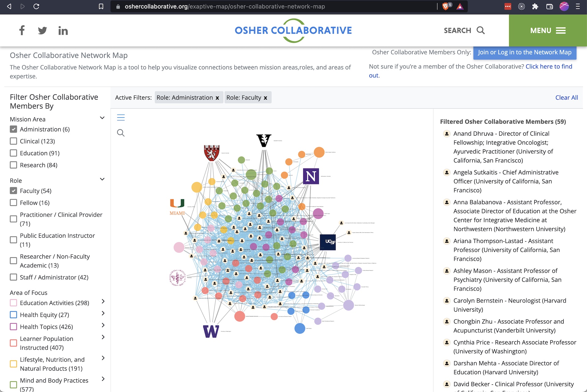
Task: Collapse the Mission Area section
Action: [102, 118]
